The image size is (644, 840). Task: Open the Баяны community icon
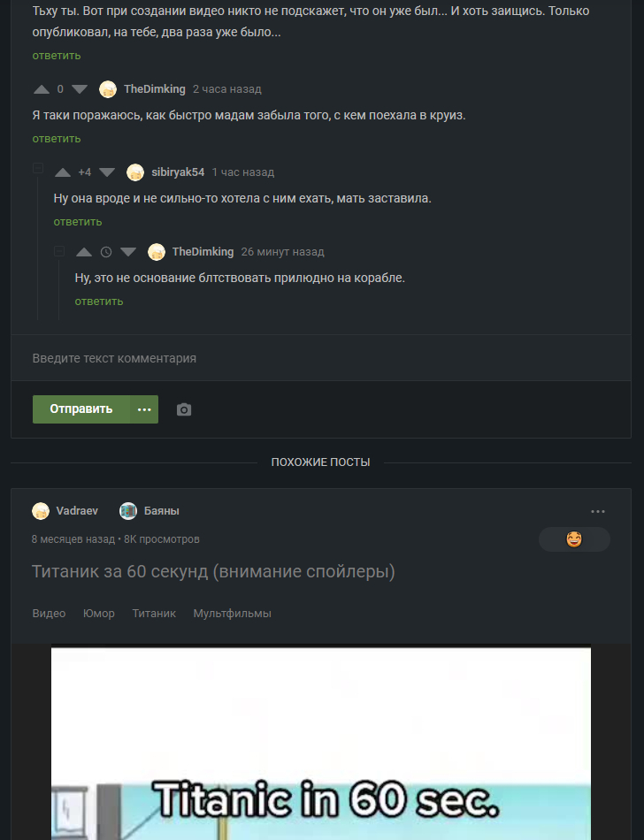[x=128, y=511]
